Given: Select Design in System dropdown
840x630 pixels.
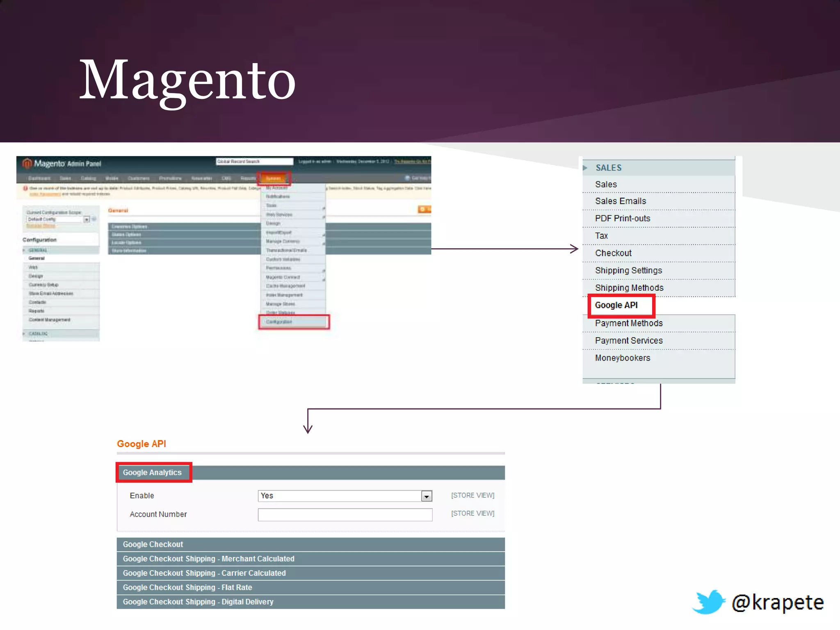Looking at the screenshot, I should pyautogui.click(x=294, y=224).
